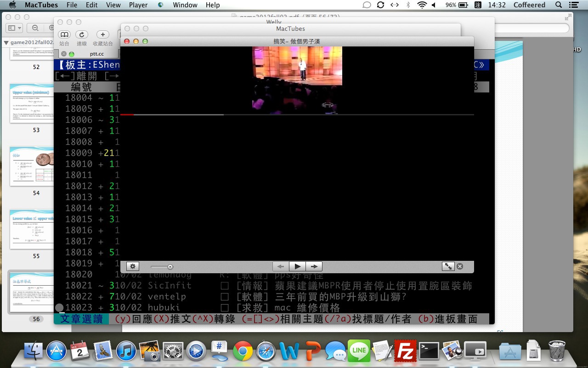This screenshot has height=368, width=588.
Task: Go to previous video in MacTubes player
Action: pos(281,266)
